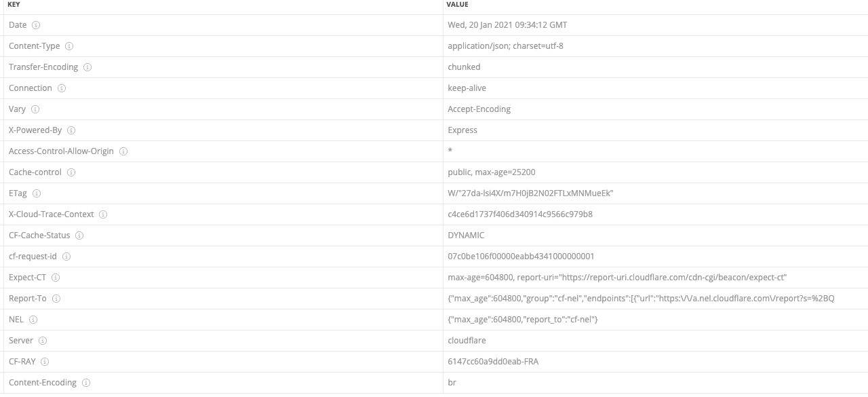
Task: Open the info tooltip for Transfer-Encoding
Action: [x=87, y=67]
